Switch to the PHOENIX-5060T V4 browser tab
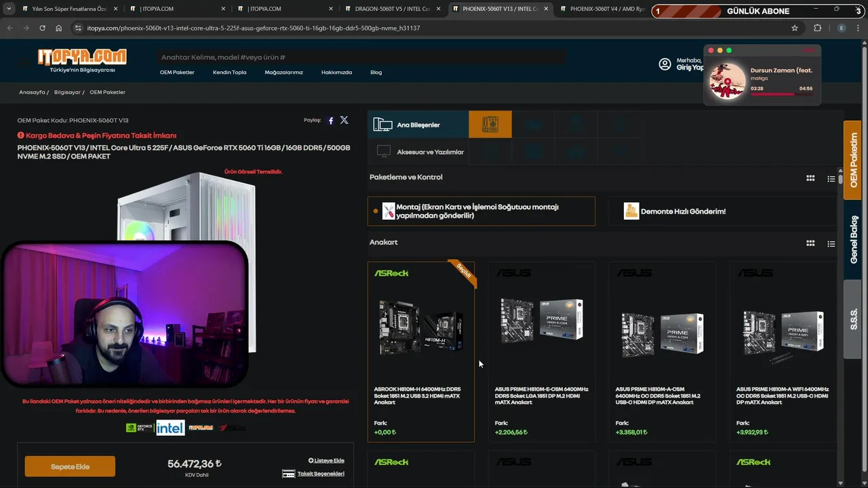868x488 pixels. (x=602, y=9)
